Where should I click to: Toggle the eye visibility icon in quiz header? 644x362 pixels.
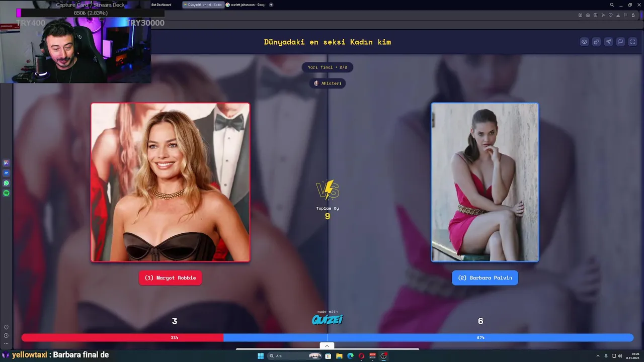tap(584, 42)
